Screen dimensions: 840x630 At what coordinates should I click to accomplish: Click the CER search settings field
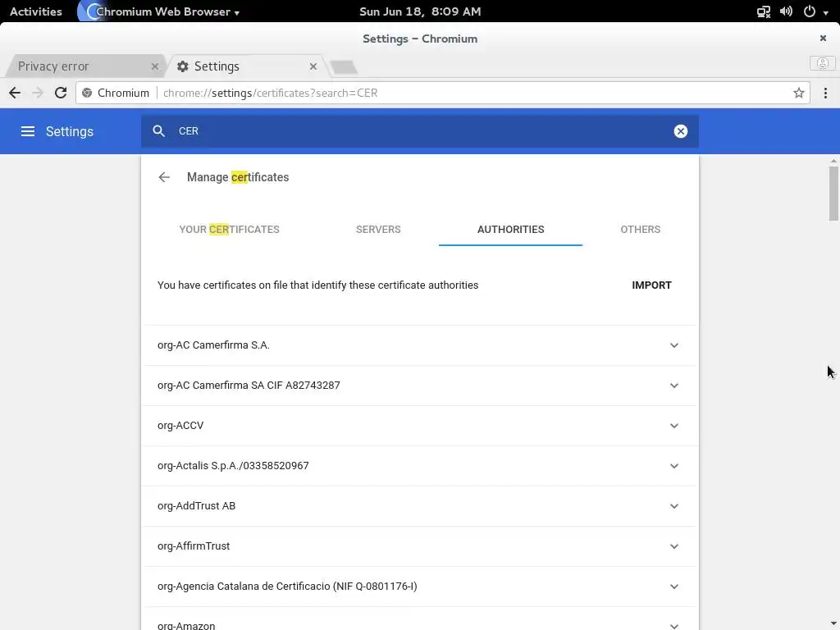(419, 131)
